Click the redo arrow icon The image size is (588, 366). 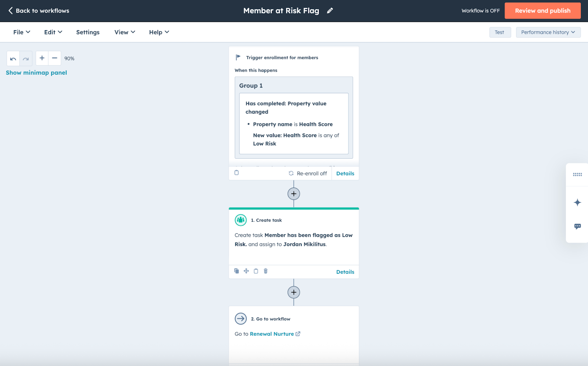(26, 58)
